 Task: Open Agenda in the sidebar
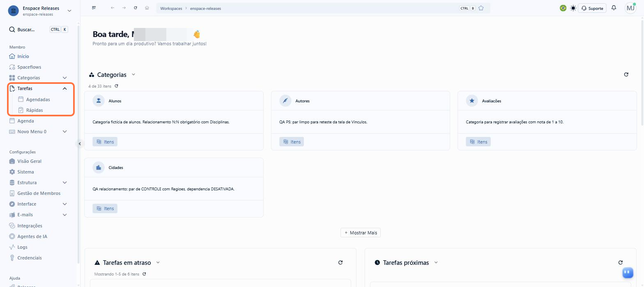25,121
